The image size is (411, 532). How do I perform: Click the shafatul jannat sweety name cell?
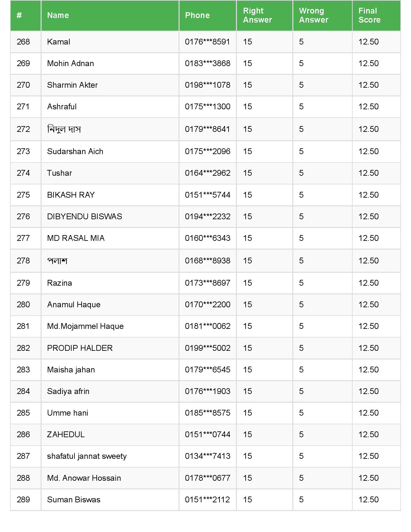tap(87, 456)
